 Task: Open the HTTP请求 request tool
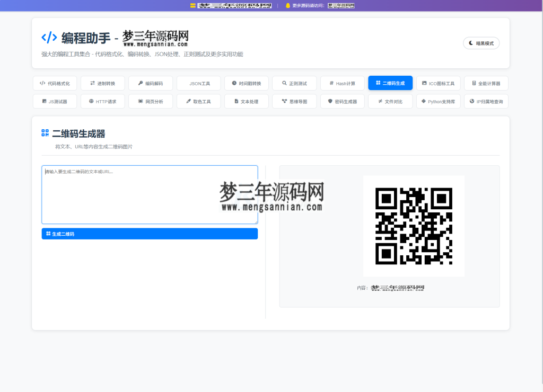coord(102,101)
